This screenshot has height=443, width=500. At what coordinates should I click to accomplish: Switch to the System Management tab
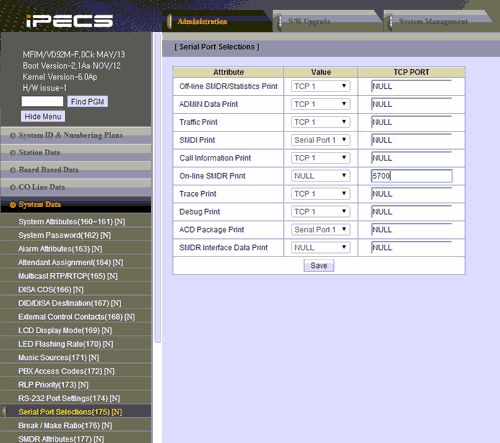click(433, 21)
